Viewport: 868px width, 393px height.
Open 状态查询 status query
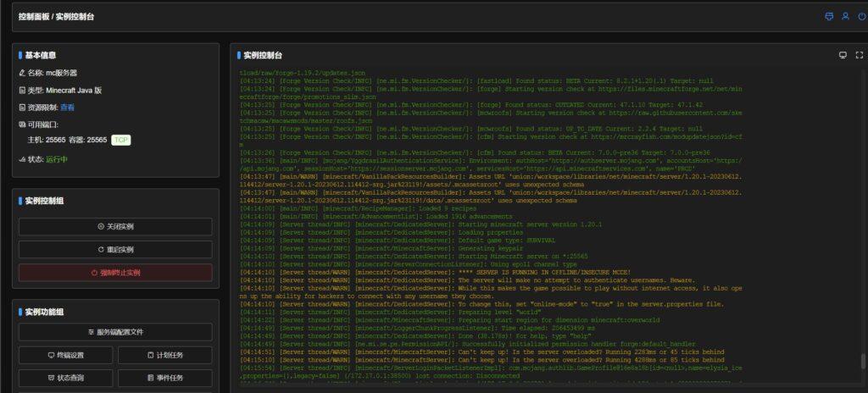coord(66,378)
